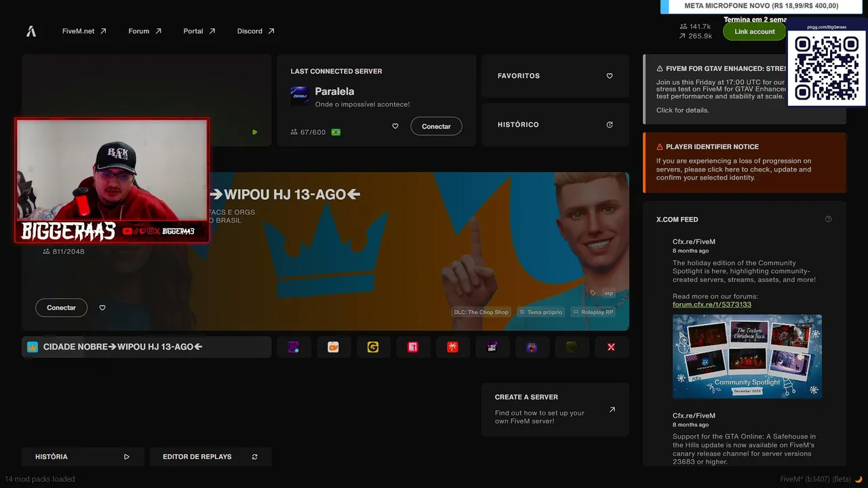Select the black-and-purple server icon
The height and width of the screenshot is (488, 868).
[492, 347]
